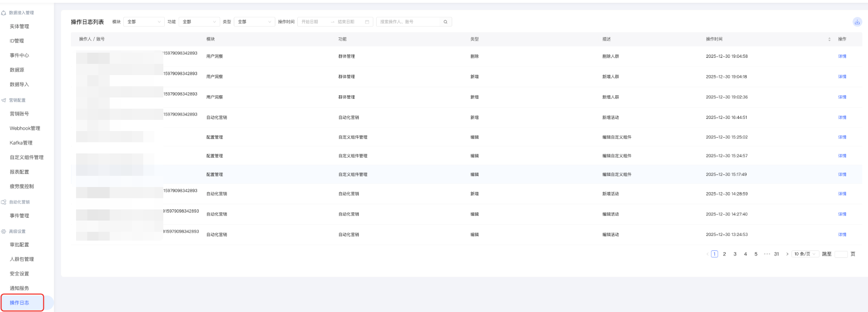Viewport: 868px width, 312px height.
Task: Click the 操作人 / 账号 column header
Action: point(92,39)
